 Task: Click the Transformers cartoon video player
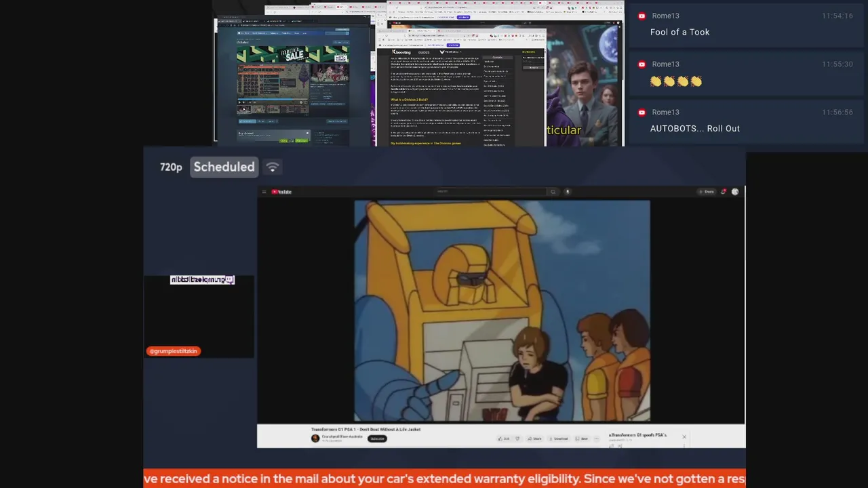pos(502,310)
